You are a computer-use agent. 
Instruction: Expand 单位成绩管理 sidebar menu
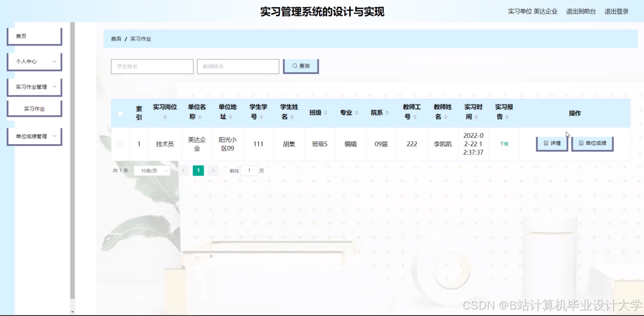coord(34,136)
